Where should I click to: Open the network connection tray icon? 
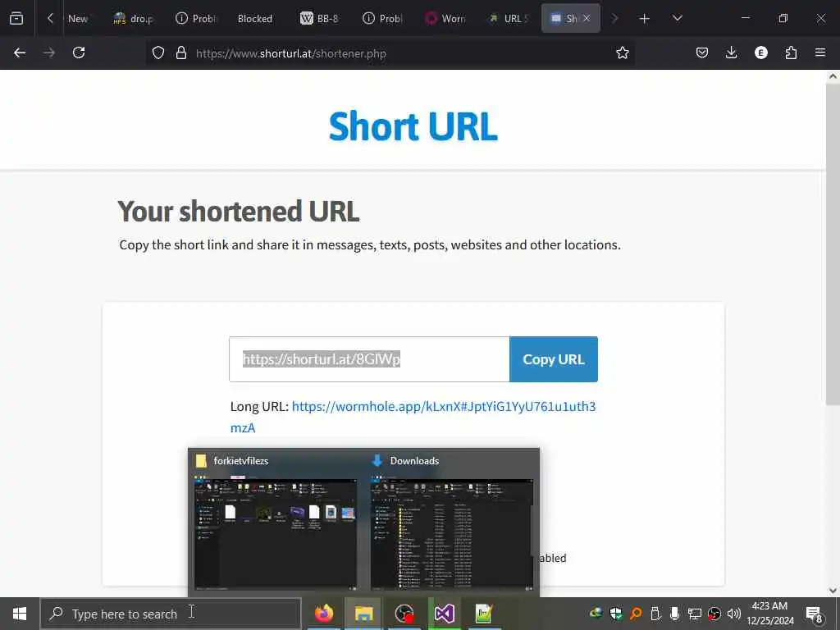(x=694, y=614)
